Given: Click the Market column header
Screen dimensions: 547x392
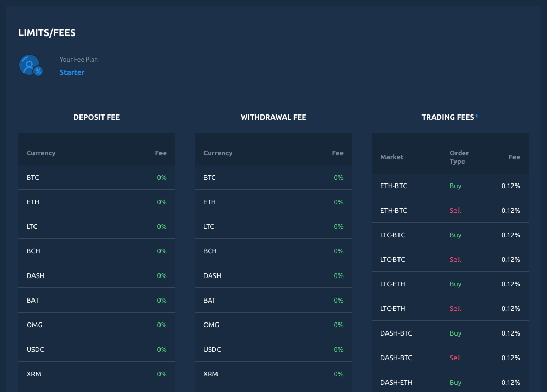Looking at the screenshot, I should [x=392, y=157].
